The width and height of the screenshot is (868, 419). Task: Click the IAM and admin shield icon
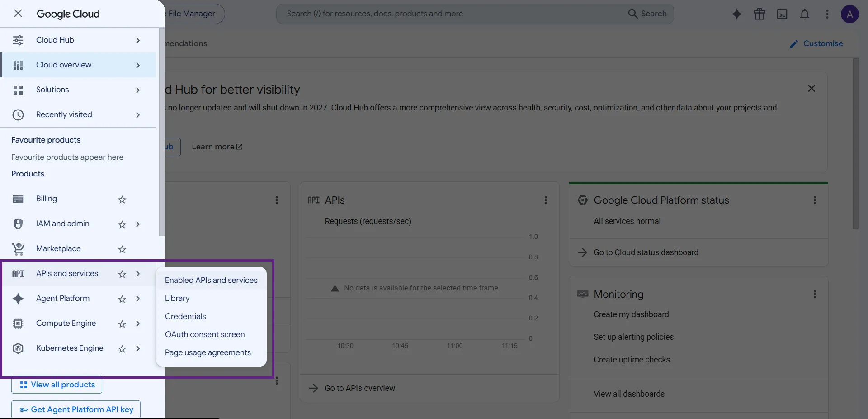(18, 224)
